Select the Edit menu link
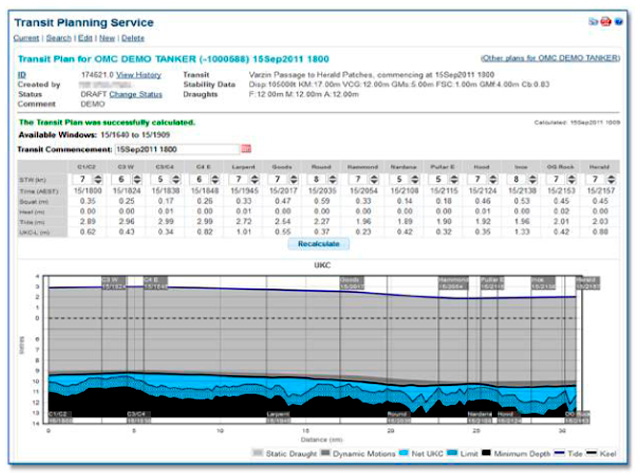 86,38
